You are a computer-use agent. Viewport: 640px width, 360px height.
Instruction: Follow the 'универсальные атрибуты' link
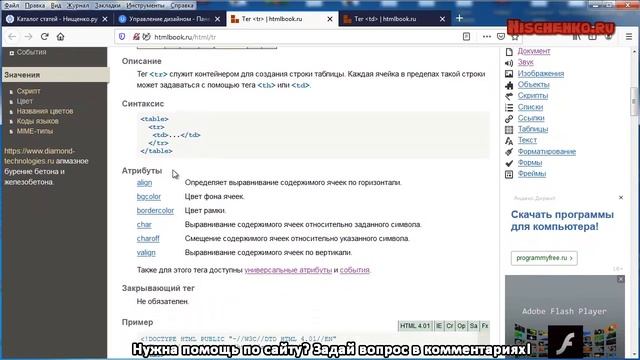[288, 270]
